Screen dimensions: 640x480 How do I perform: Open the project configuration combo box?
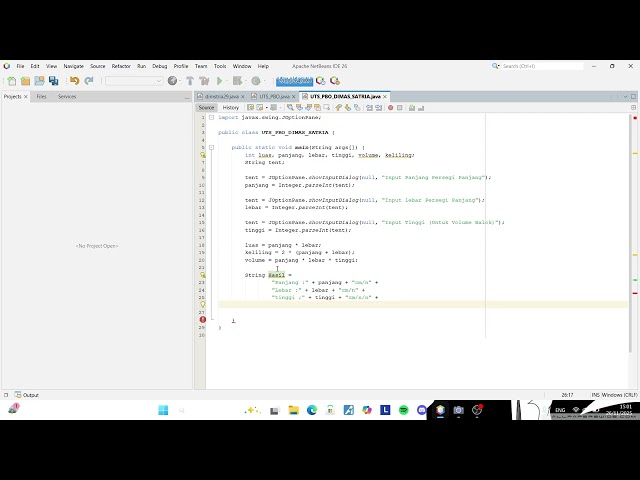134,81
